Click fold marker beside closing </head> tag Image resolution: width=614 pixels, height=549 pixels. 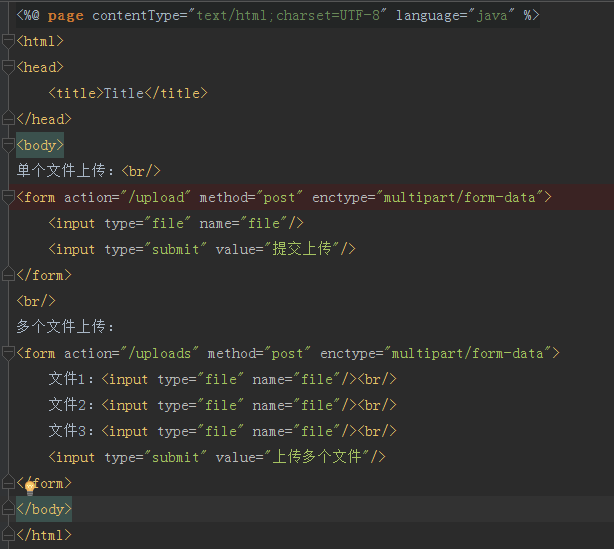click(9, 120)
